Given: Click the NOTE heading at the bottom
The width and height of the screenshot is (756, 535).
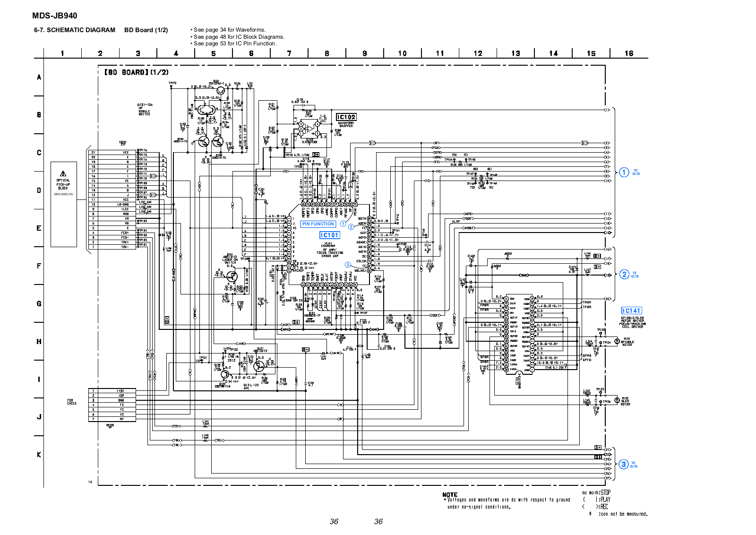Looking at the screenshot, I should 450,494.
